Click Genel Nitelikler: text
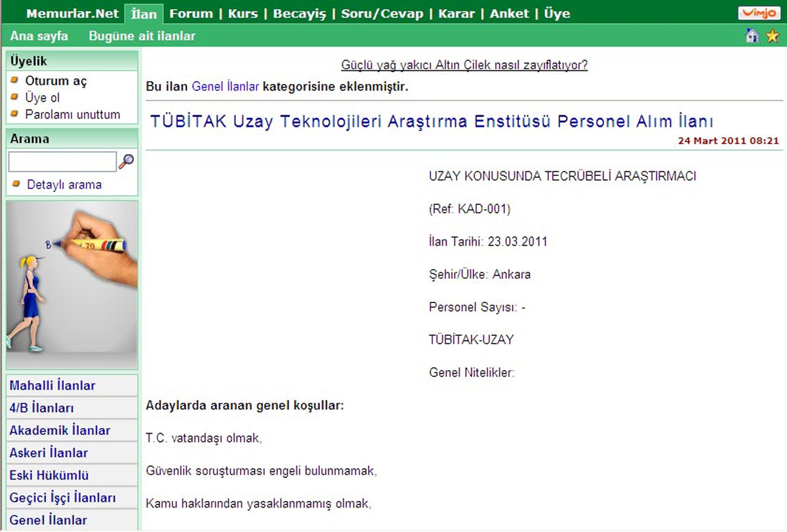Viewport: 787px width, 532px height. pyautogui.click(x=472, y=373)
